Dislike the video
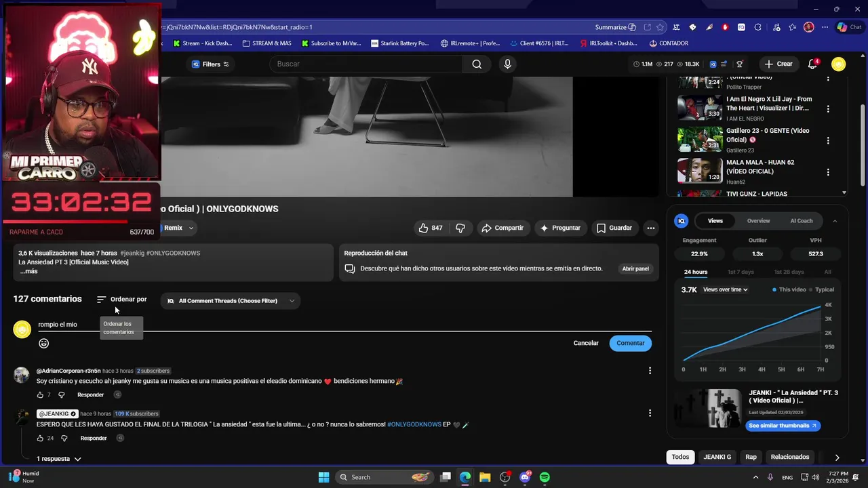Viewport: 868px width, 488px height. [460, 228]
